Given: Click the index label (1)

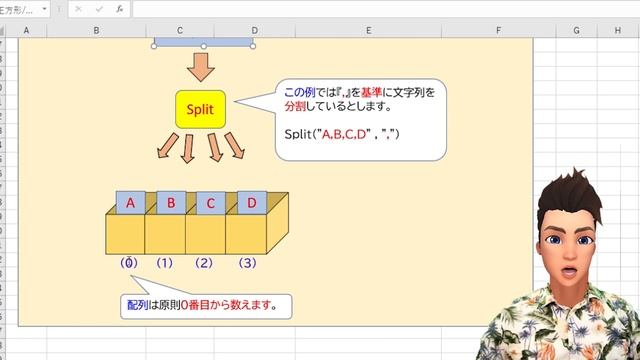Looking at the screenshot, I should (164, 263).
